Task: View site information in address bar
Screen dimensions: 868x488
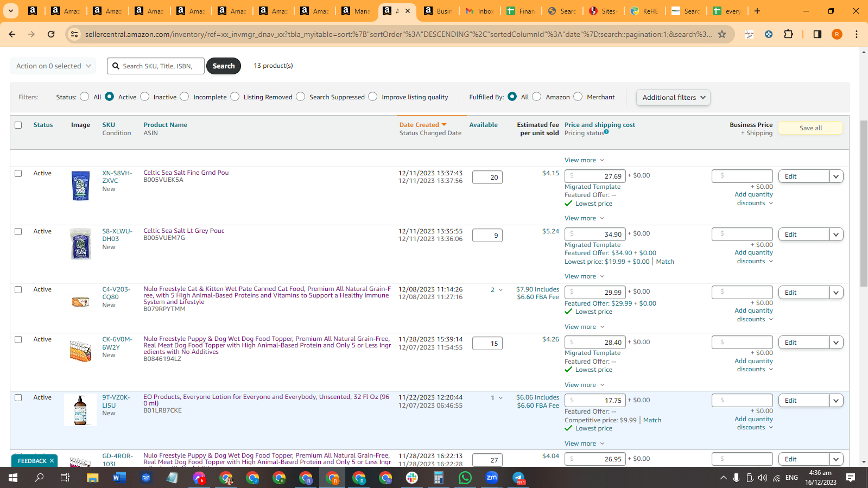Action: pos(74,34)
